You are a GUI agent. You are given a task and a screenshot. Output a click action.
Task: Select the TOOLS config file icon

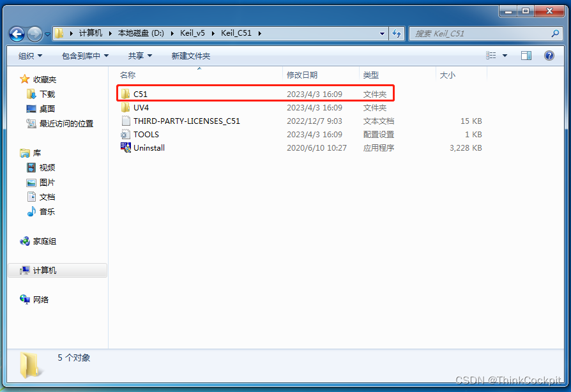click(125, 134)
